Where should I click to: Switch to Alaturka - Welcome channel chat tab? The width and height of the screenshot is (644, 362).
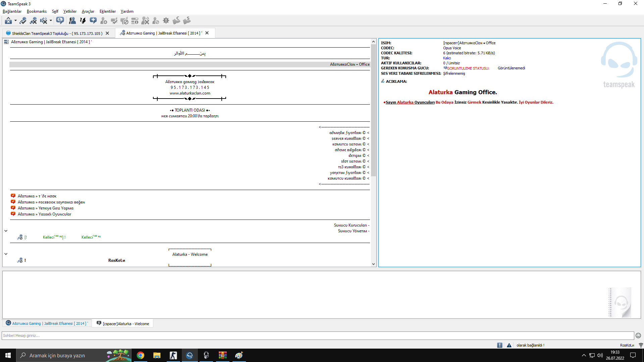coord(123,323)
